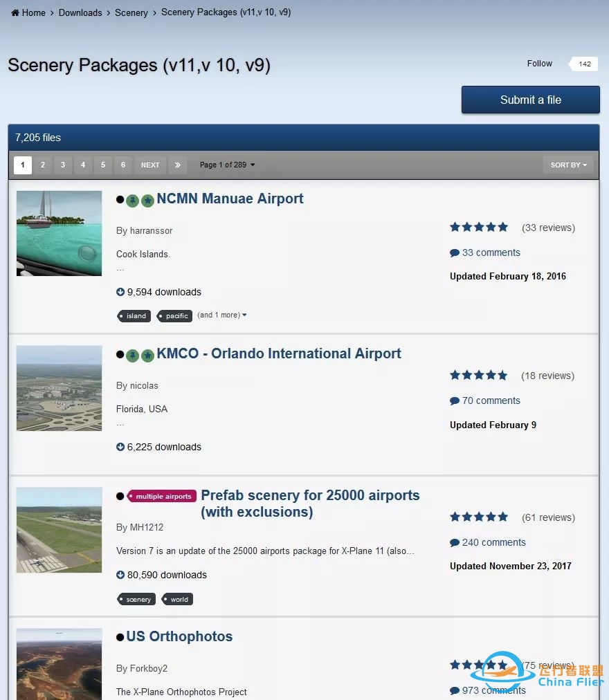Click unread dot beside US Orthophotos
609x700 pixels.
[120, 637]
